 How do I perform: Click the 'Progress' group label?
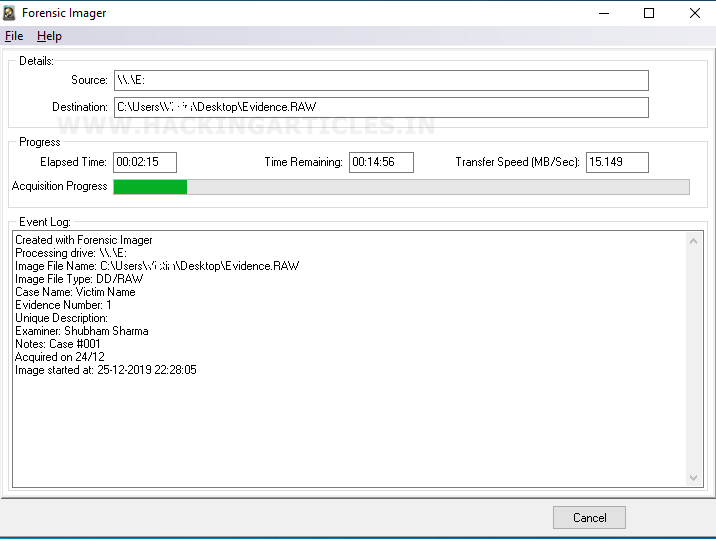click(40, 142)
